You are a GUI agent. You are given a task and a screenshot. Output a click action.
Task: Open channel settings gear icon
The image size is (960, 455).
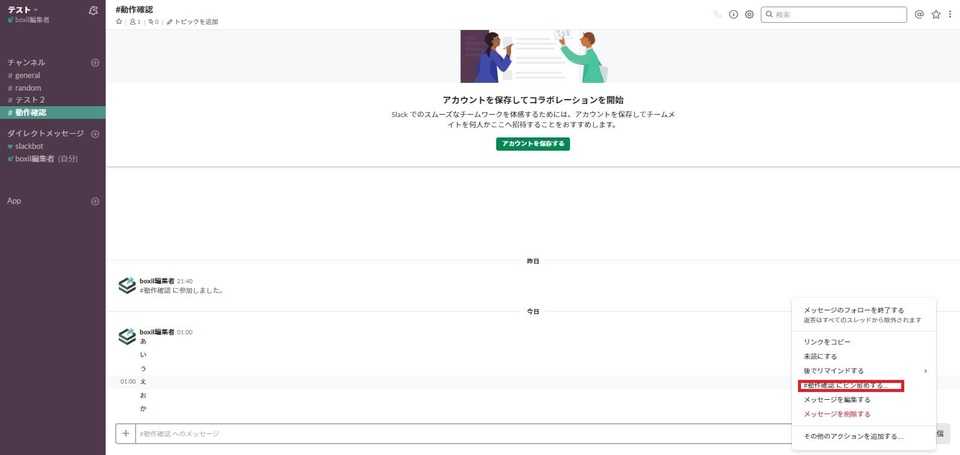(x=749, y=14)
